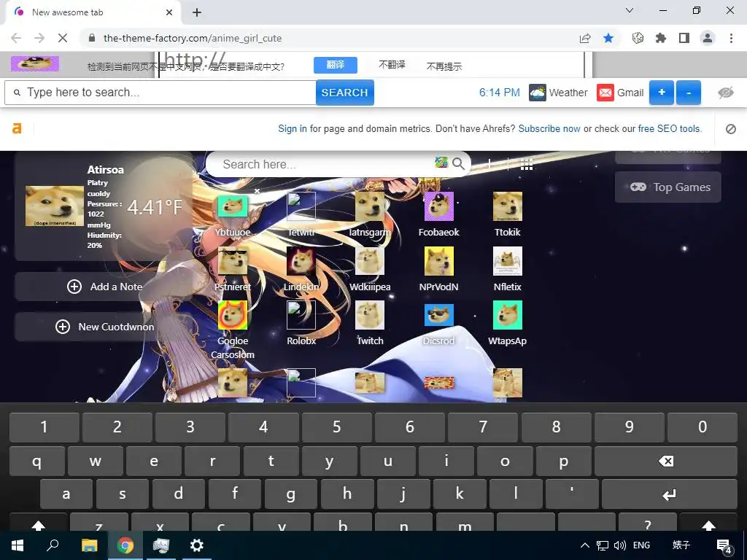The image size is (747, 560).
Task: Focus the Type here to search field
Action: pyautogui.click(x=160, y=93)
